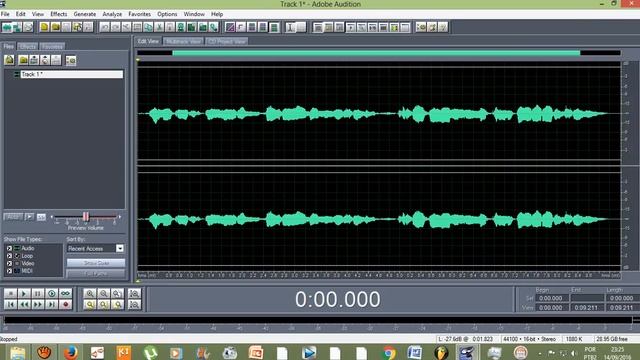Screen dimensions: 640x360
Task: Click the Chrome icon in Windows taskbar
Action: [388, 352]
